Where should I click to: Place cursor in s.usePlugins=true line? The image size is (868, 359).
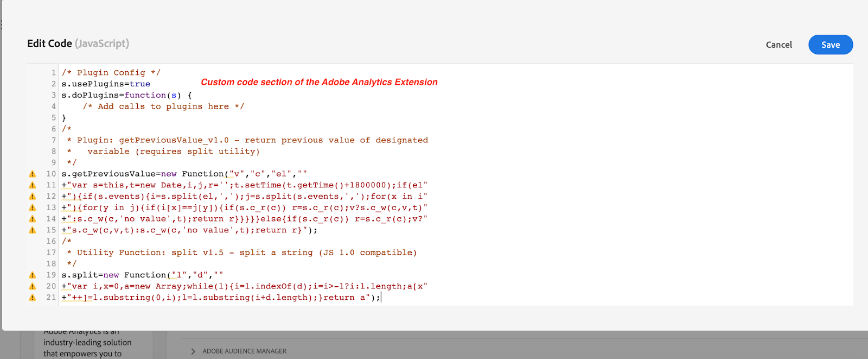pos(106,84)
